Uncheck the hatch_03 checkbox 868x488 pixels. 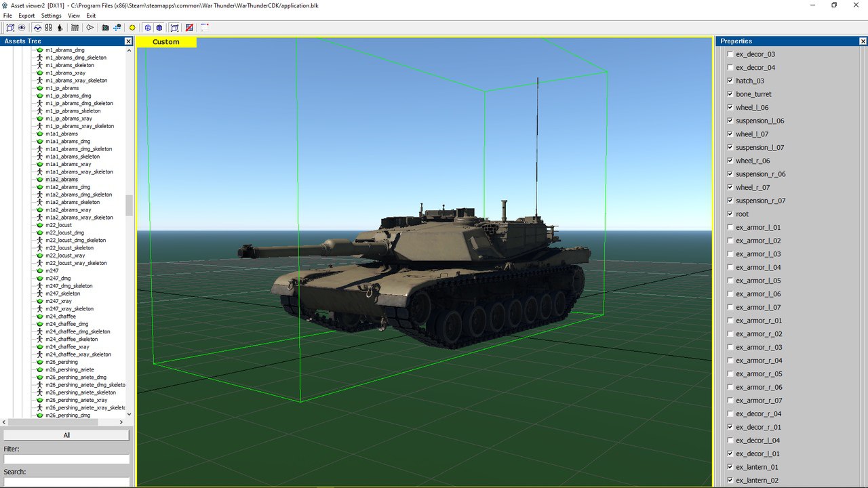(730, 81)
